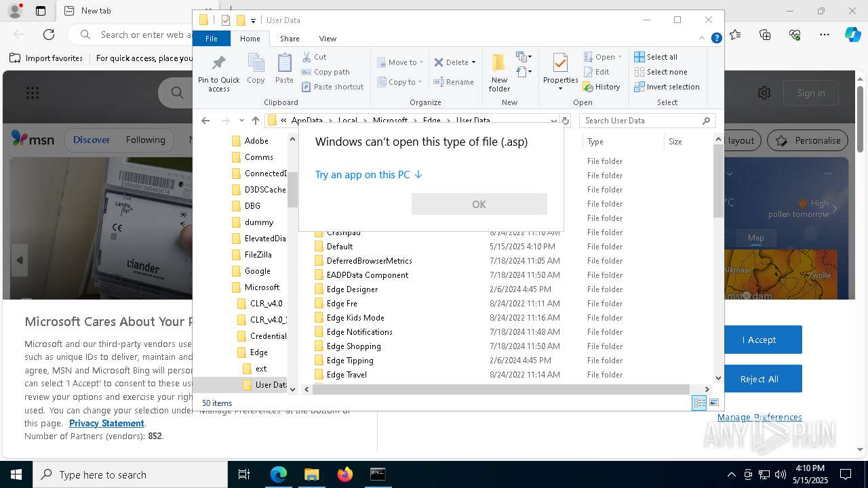Open the Delete dropdown arrow
Image resolution: width=868 pixels, height=488 pixels.
[473, 62]
